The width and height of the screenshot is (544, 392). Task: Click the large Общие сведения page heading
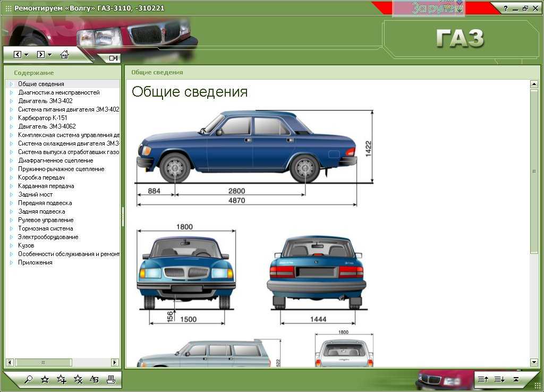pos(190,92)
